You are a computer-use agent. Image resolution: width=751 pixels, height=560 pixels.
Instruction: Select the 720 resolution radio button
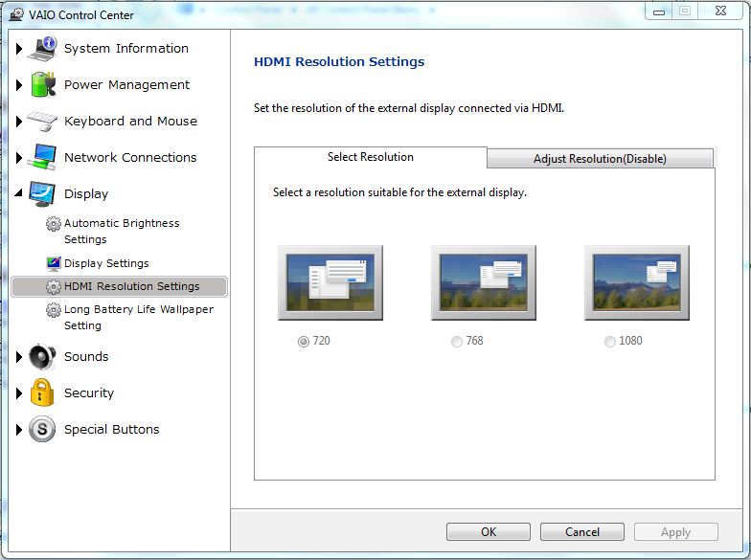coord(303,341)
